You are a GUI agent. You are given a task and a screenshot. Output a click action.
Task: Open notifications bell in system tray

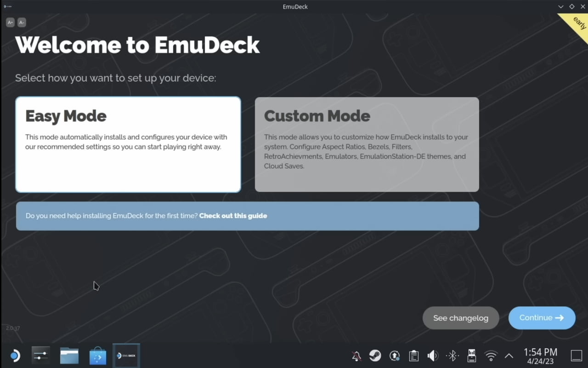pyautogui.click(x=356, y=356)
